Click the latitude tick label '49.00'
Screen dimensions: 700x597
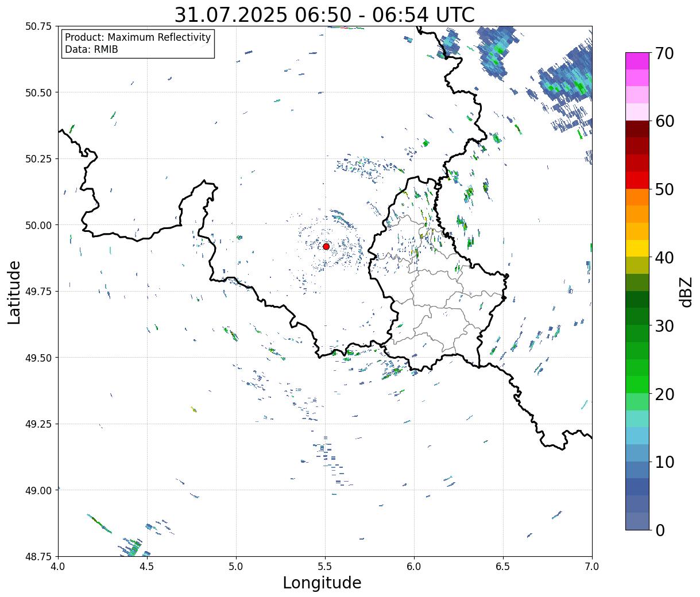point(38,490)
